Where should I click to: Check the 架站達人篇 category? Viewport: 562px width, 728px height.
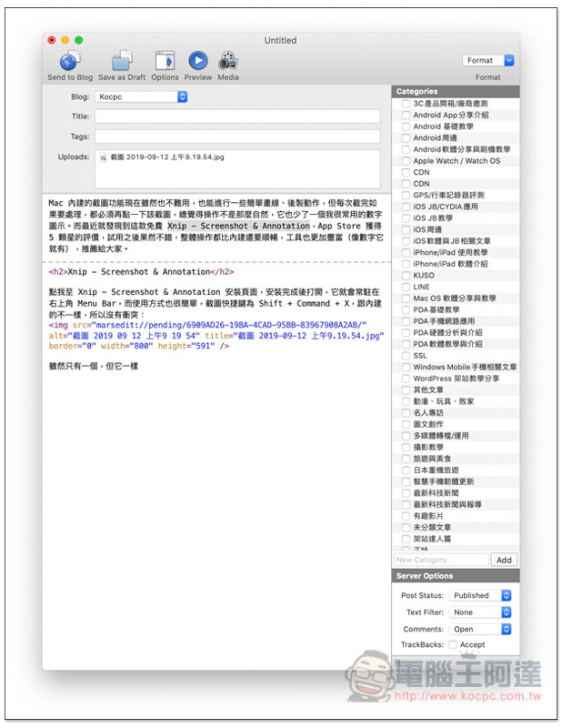click(406, 539)
